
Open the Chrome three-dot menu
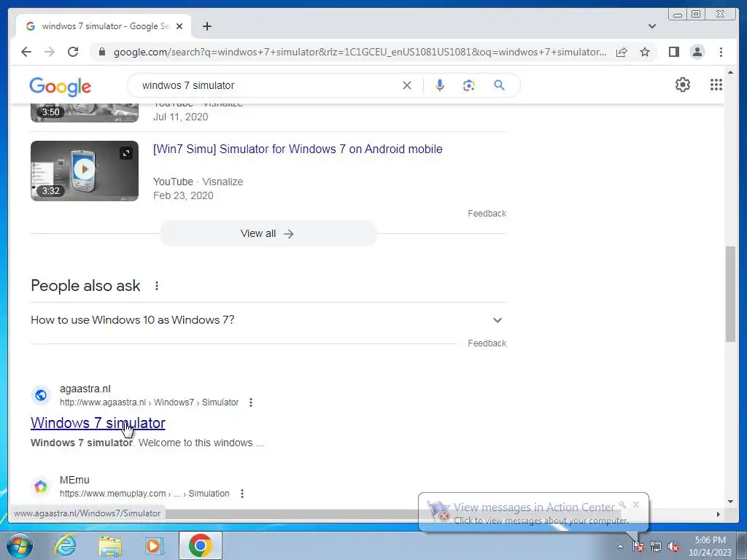click(x=721, y=52)
